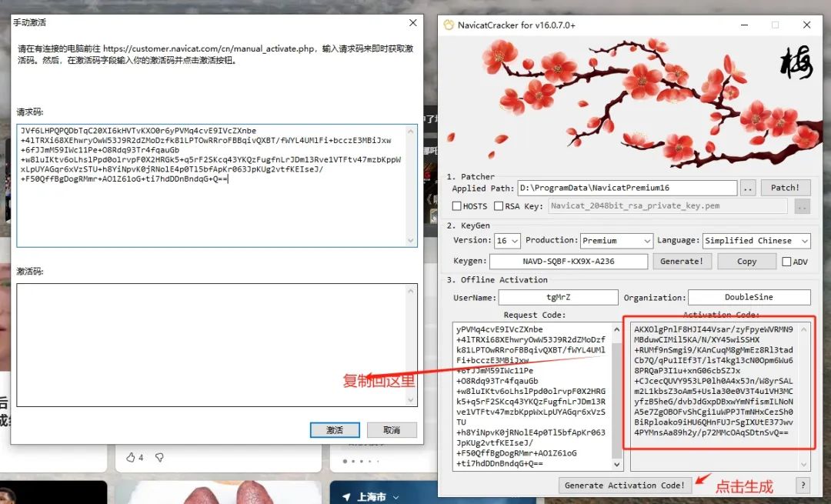Open the Applied Path browse (..) button
Screen dimensions: 831x504
click(748, 189)
